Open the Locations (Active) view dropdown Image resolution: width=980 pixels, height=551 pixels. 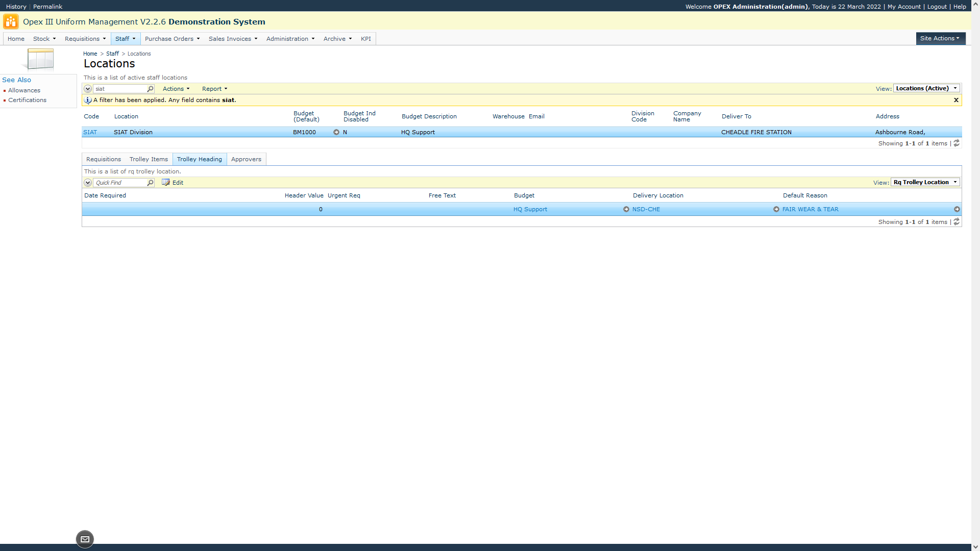(x=926, y=88)
